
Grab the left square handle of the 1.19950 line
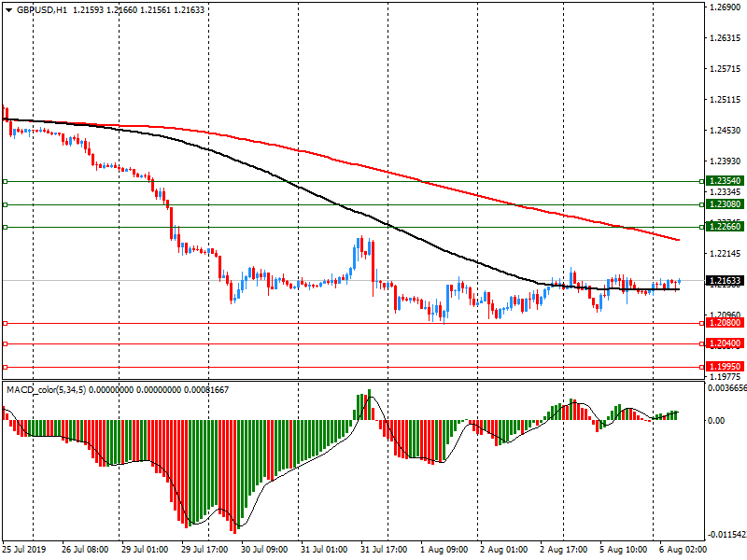click(6, 367)
